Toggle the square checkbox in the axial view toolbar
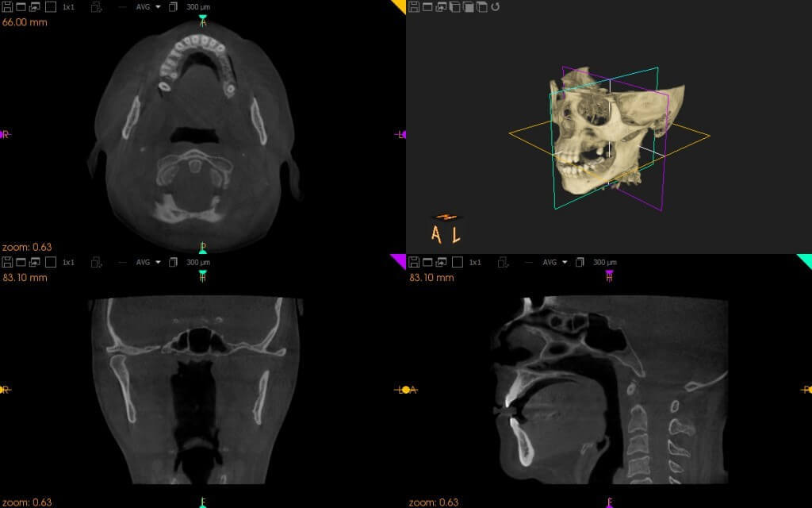This screenshot has height=508, width=812. click(50, 7)
